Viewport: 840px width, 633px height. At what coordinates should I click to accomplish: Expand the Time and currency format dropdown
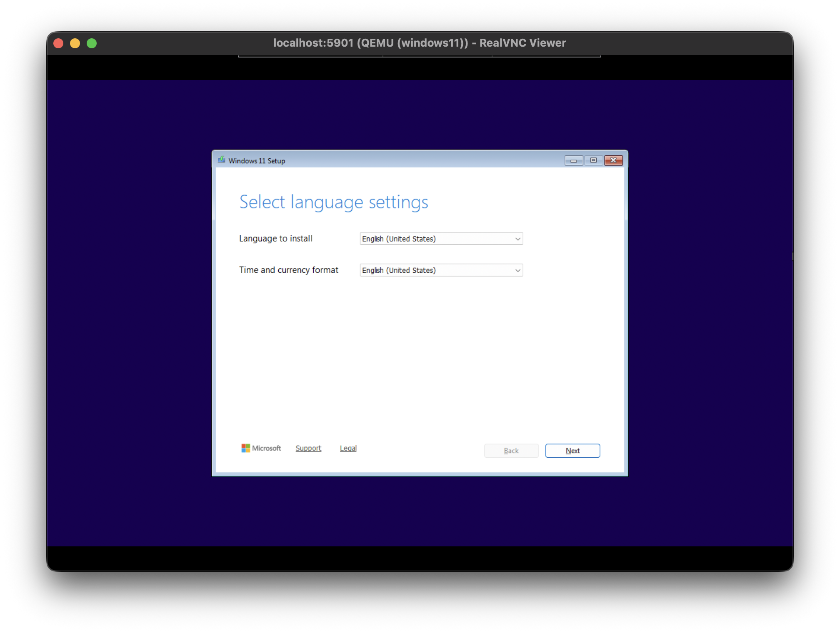tap(441, 270)
